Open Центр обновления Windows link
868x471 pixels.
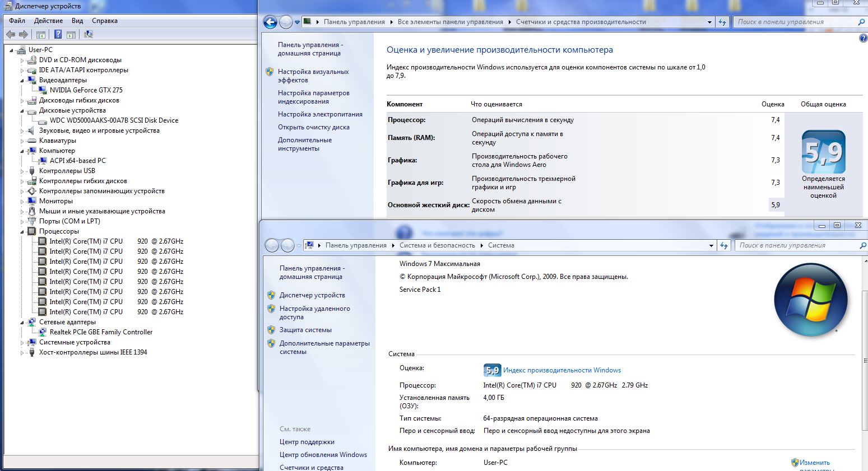pos(323,455)
